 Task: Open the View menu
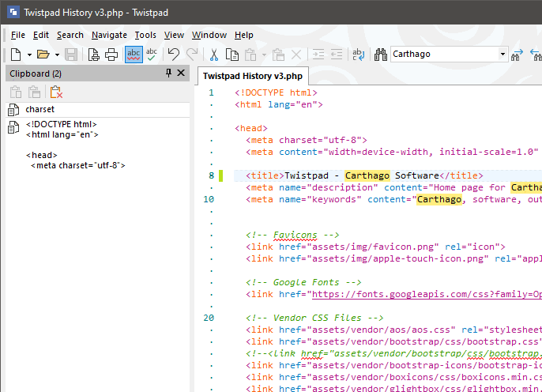[x=174, y=35]
